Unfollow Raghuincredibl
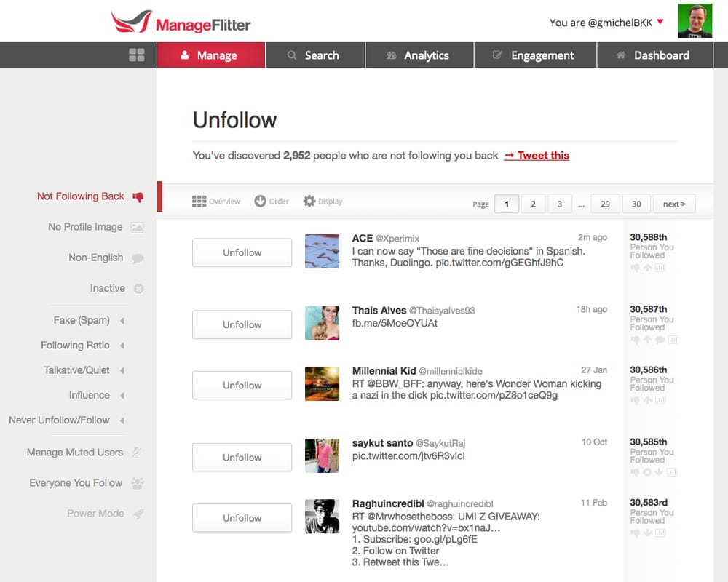 pos(242,518)
